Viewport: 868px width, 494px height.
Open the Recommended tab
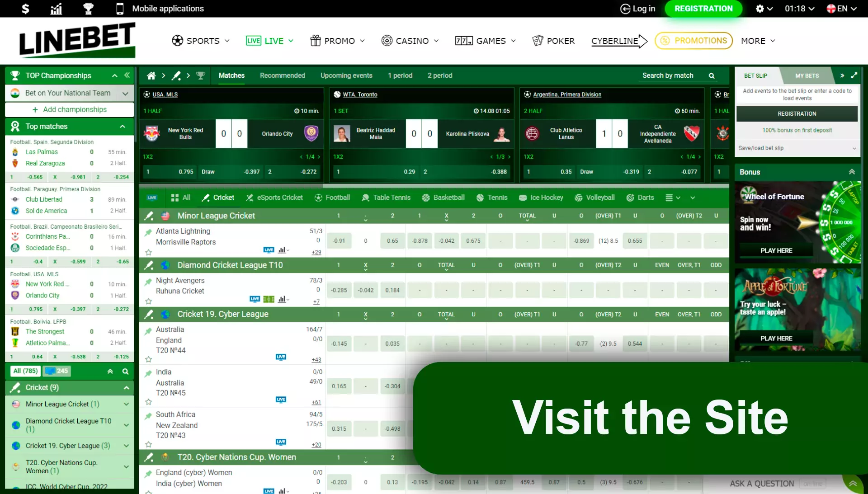(x=282, y=75)
